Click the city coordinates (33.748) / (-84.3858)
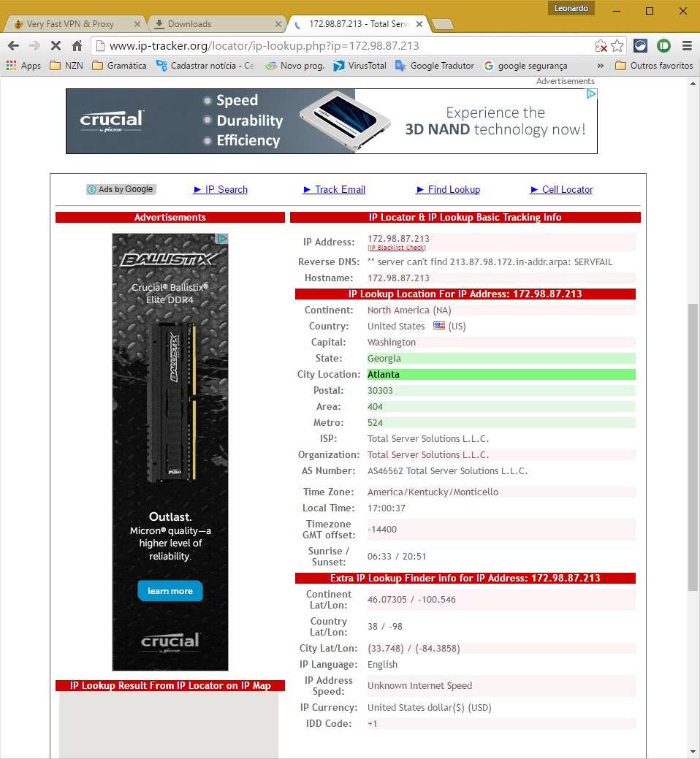 point(414,648)
